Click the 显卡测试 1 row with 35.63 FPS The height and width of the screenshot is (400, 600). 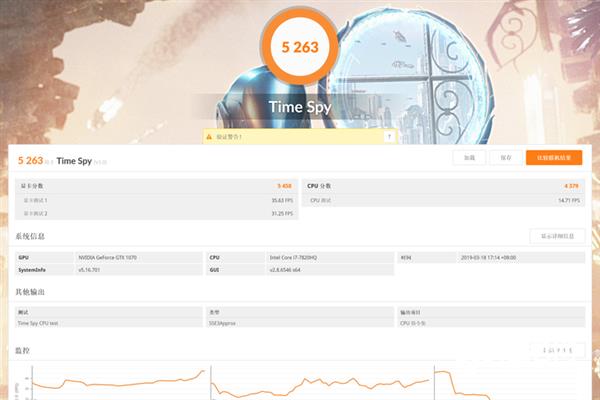point(156,200)
